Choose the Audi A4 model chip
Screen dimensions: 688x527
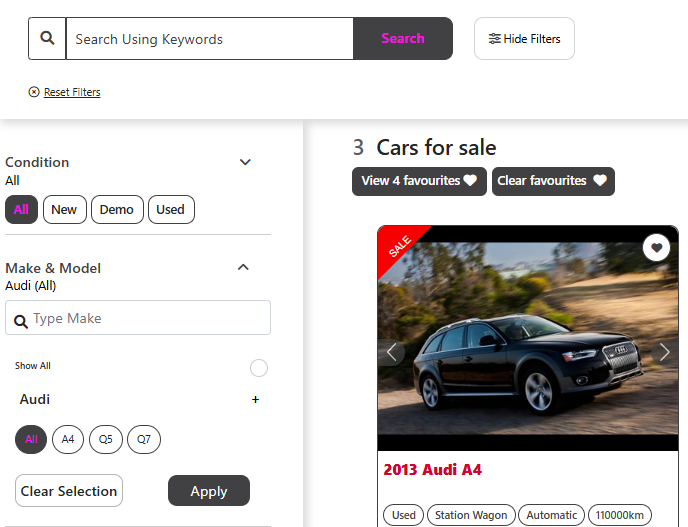coord(68,439)
